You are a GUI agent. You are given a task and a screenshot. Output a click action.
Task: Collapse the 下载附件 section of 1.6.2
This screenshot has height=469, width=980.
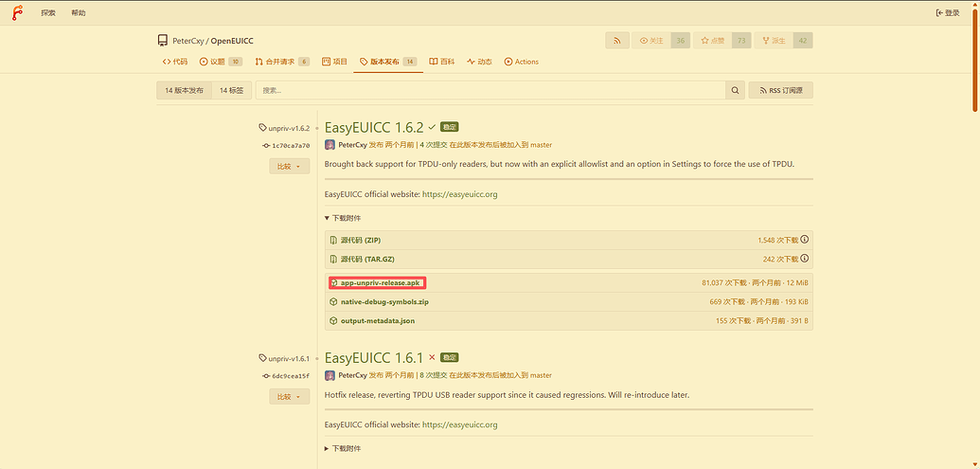coord(343,218)
